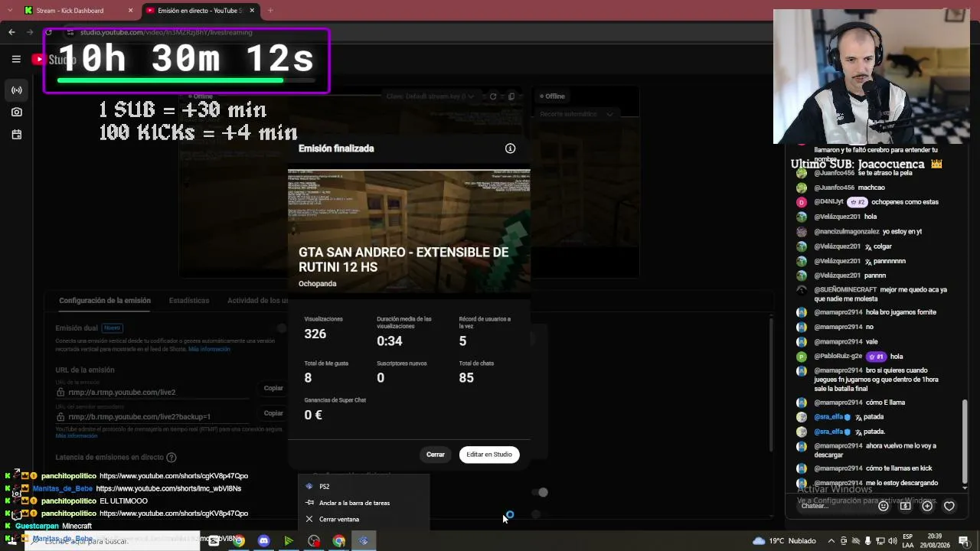The width and height of the screenshot is (980, 551).
Task: Click the Total de chats value 85
Action: pyautogui.click(x=466, y=377)
